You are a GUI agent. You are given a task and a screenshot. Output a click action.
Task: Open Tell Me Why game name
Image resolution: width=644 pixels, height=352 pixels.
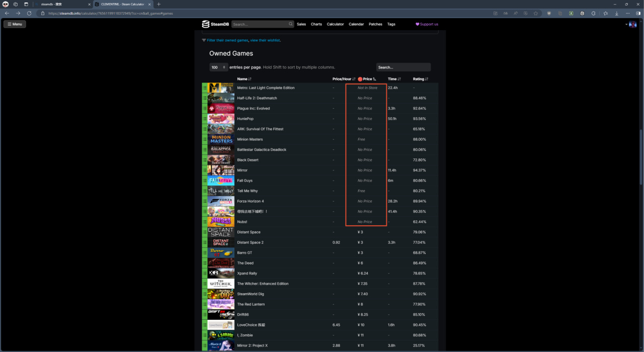pyautogui.click(x=247, y=191)
